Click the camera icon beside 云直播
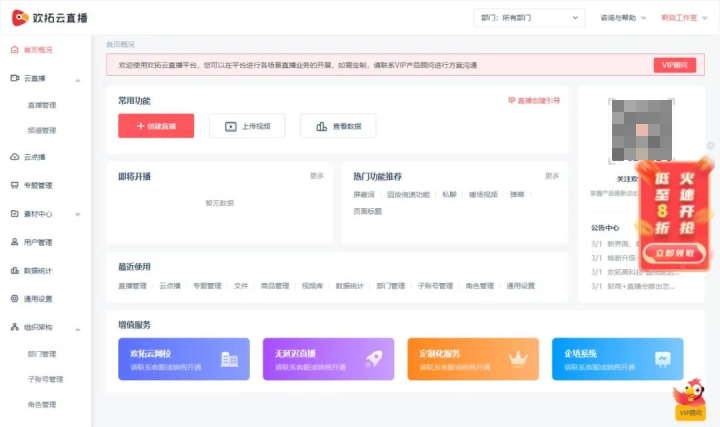Screen dimensions: 720x427 pos(15,78)
